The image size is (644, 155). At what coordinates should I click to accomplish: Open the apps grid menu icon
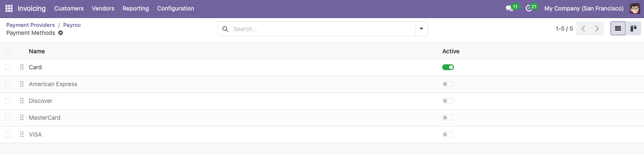pyautogui.click(x=9, y=8)
